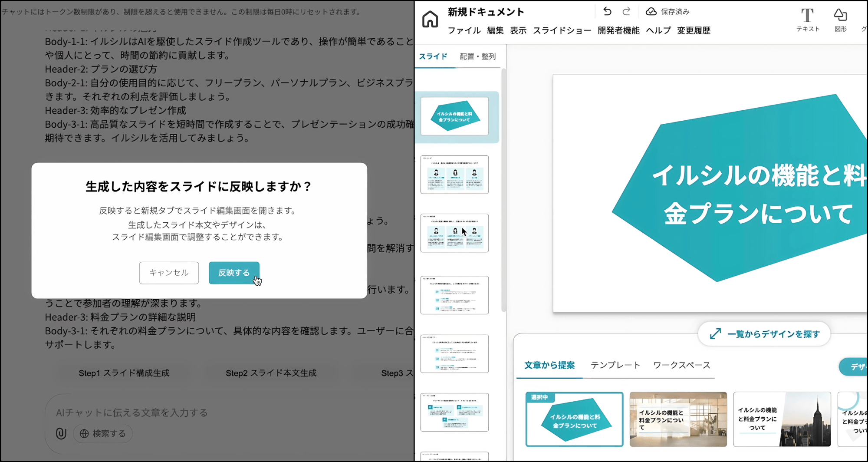
Task: Click the paperclip attachment icon
Action: (x=61, y=433)
